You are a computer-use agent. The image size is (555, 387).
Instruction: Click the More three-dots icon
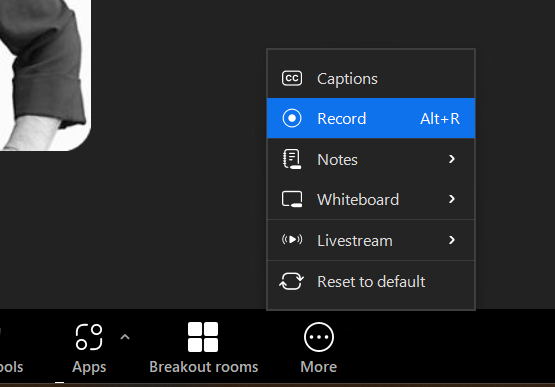[319, 337]
